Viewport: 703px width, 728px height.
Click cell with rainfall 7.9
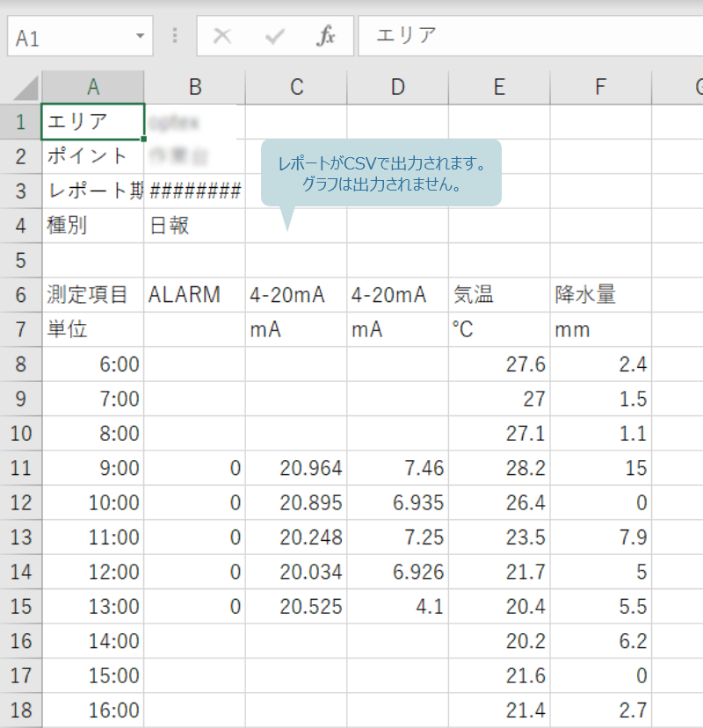coord(601,537)
